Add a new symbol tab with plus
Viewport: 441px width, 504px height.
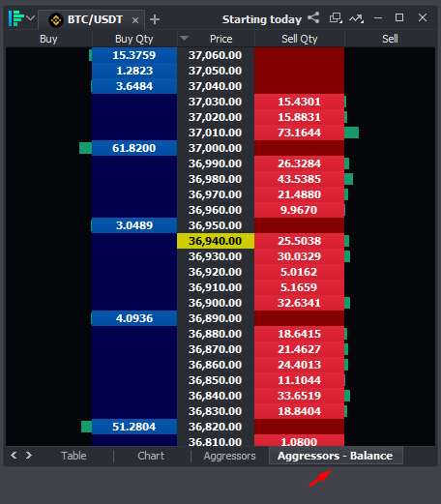[x=155, y=19]
